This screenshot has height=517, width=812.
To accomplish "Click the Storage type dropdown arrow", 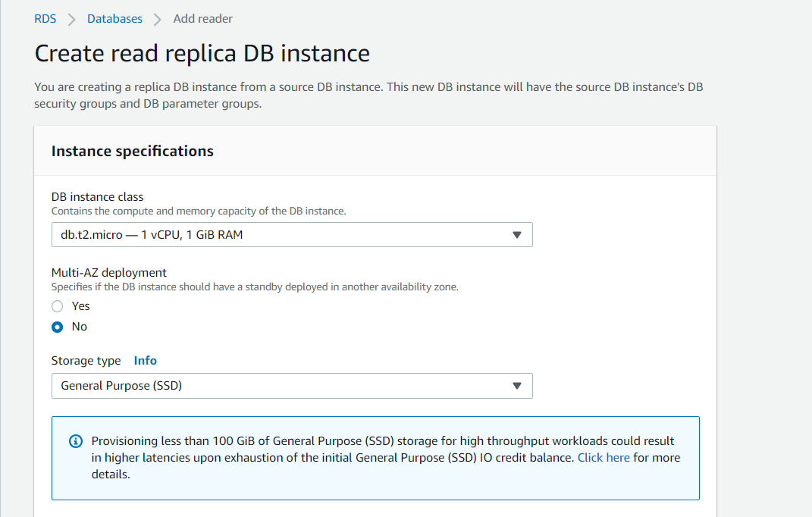I will pyautogui.click(x=518, y=386).
